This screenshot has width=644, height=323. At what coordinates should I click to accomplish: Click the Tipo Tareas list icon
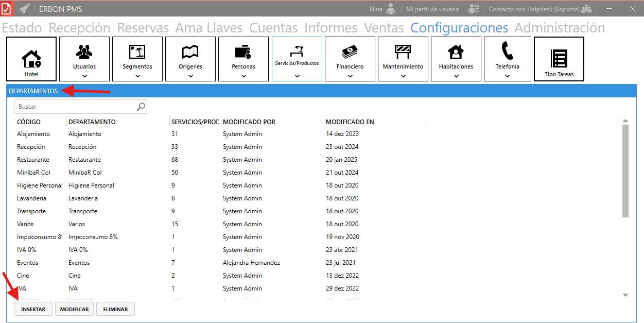tap(559, 58)
